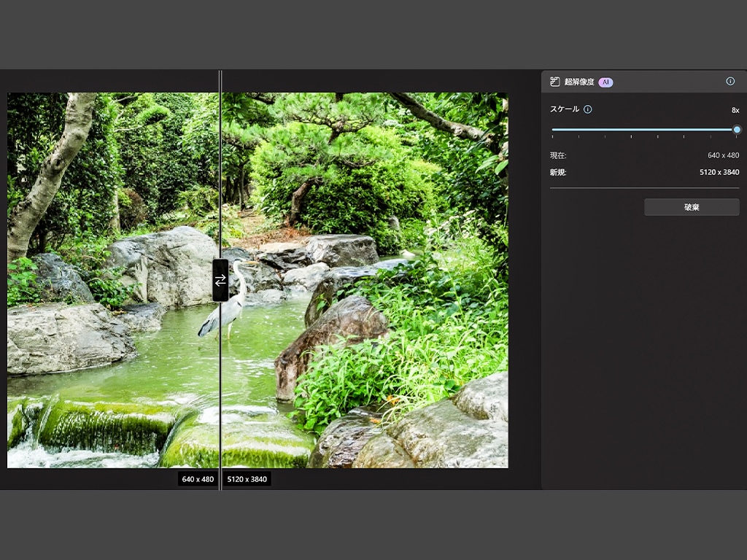
Task: Click the 640 x 480 label under the image
Action: (x=198, y=479)
